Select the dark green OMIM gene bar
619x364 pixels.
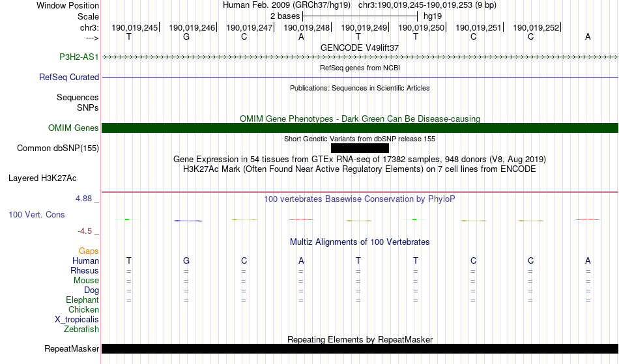point(360,128)
